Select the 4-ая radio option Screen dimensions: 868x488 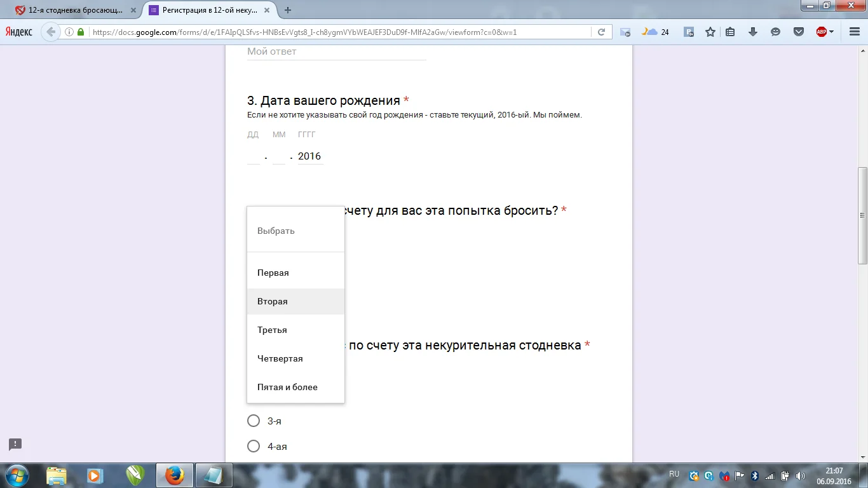click(254, 446)
